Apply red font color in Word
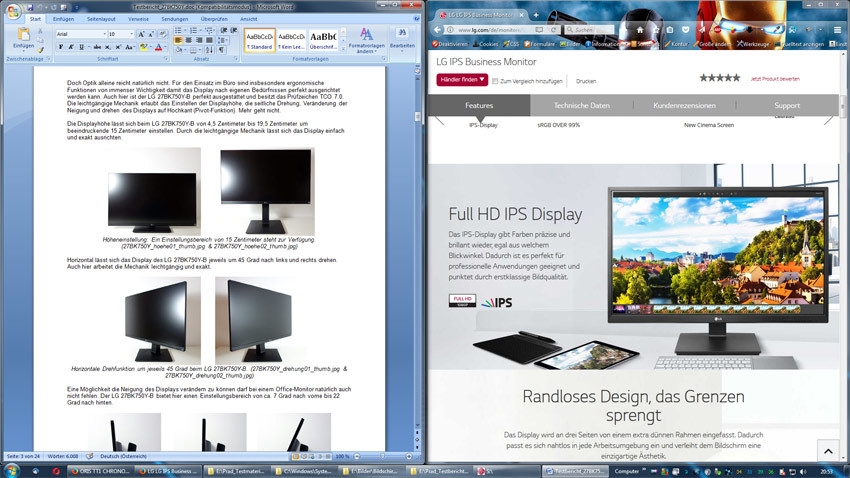The width and height of the screenshot is (850, 478). click(x=158, y=48)
